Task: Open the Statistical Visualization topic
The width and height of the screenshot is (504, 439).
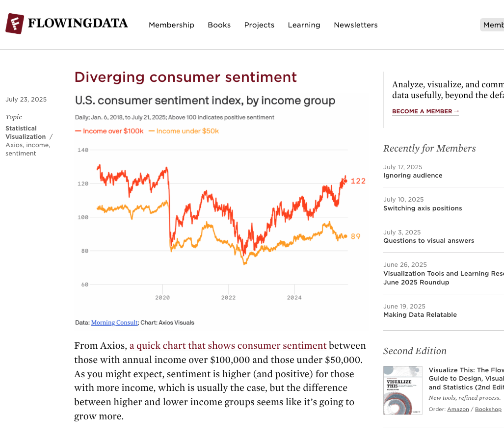Action: (x=26, y=132)
